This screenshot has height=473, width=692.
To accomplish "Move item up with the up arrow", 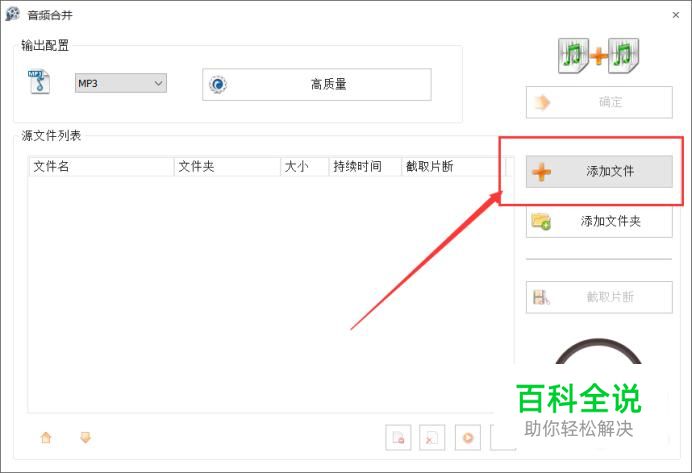I will 46,438.
